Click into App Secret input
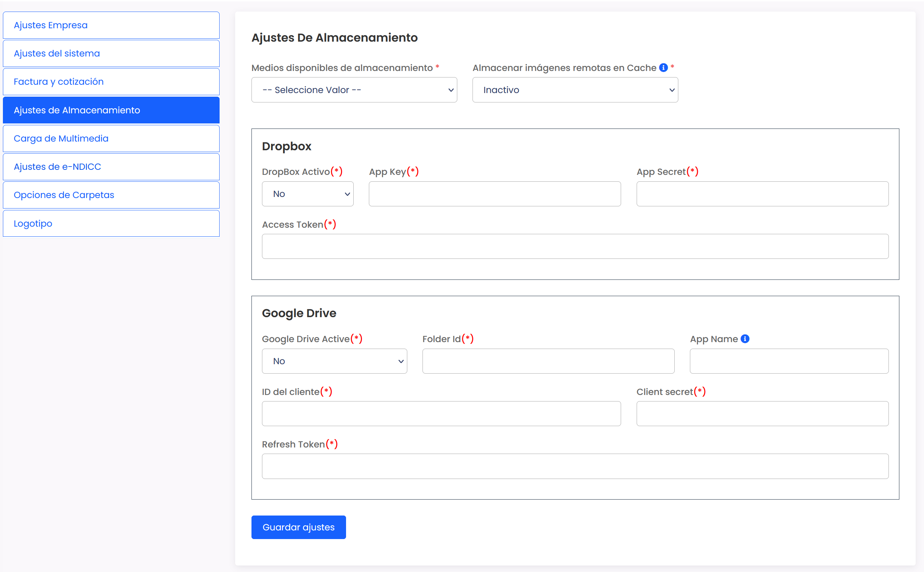 click(762, 194)
